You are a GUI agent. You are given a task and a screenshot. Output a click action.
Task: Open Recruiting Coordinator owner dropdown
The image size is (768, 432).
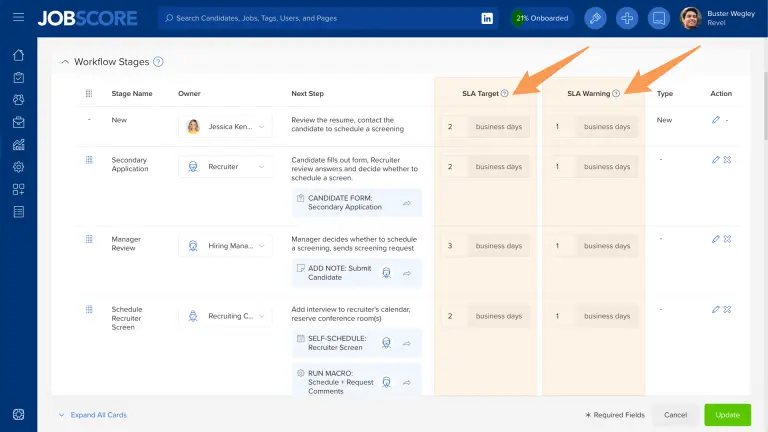(x=225, y=316)
